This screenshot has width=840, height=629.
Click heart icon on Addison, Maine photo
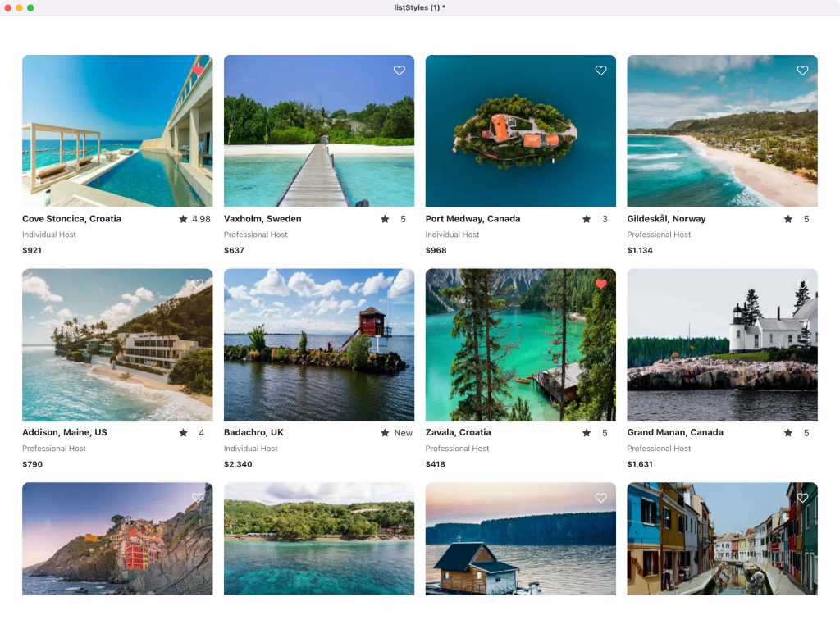pyautogui.click(x=198, y=285)
